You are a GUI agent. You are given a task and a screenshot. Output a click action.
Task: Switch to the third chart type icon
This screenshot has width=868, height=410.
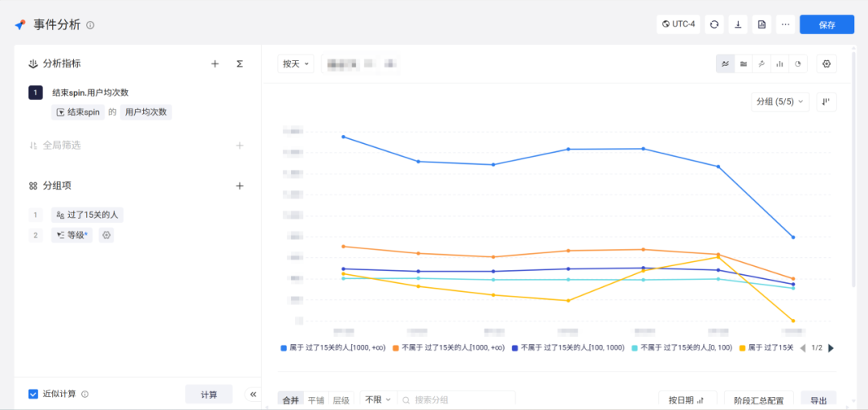pos(762,64)
